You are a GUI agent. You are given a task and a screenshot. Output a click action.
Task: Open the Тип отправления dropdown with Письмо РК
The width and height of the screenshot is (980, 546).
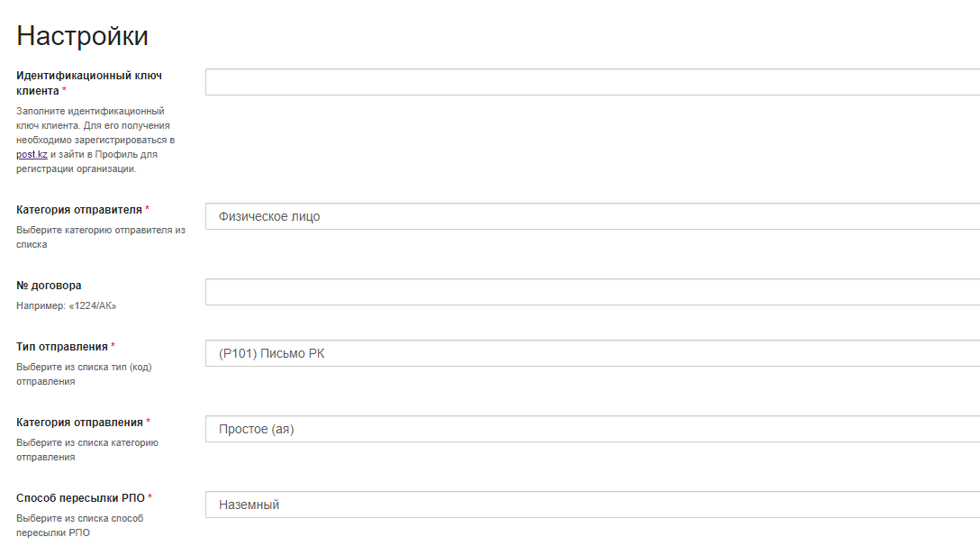click(x=593, y=353)
